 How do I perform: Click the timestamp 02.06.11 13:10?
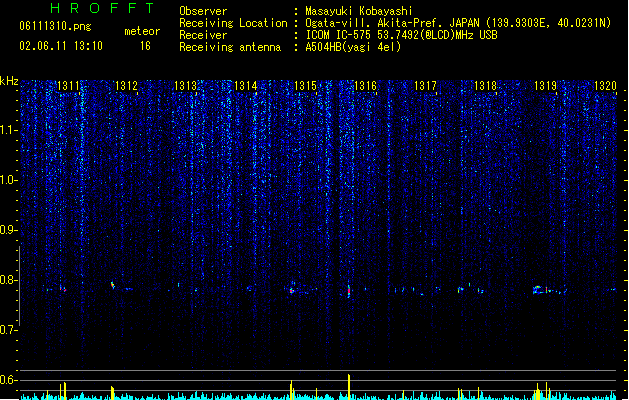click(x=61, y=46)
